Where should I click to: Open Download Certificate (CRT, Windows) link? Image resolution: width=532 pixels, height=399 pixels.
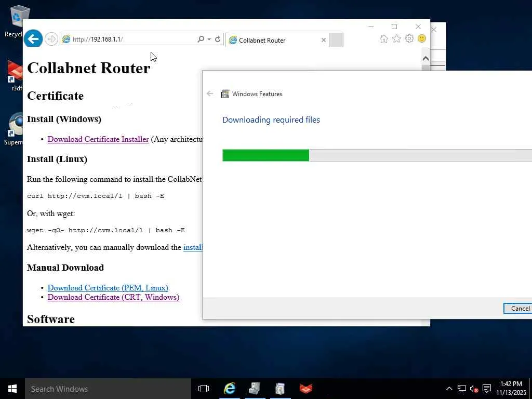113,297
